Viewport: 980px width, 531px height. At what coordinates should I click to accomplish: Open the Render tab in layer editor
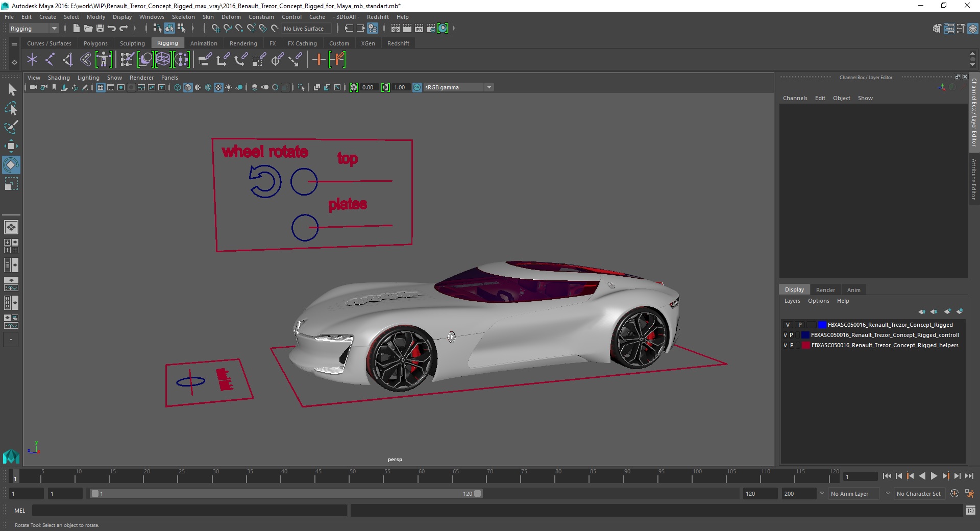click(x=825, y=289)
